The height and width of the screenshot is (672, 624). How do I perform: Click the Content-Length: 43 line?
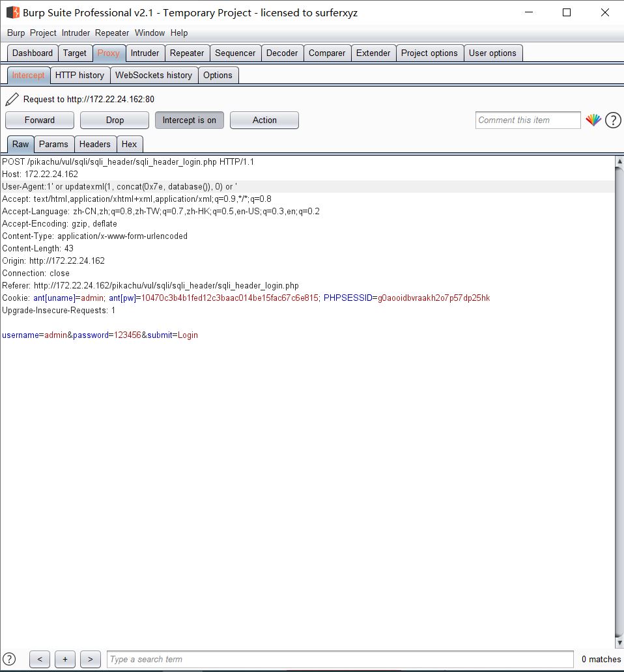coord(38,249)
